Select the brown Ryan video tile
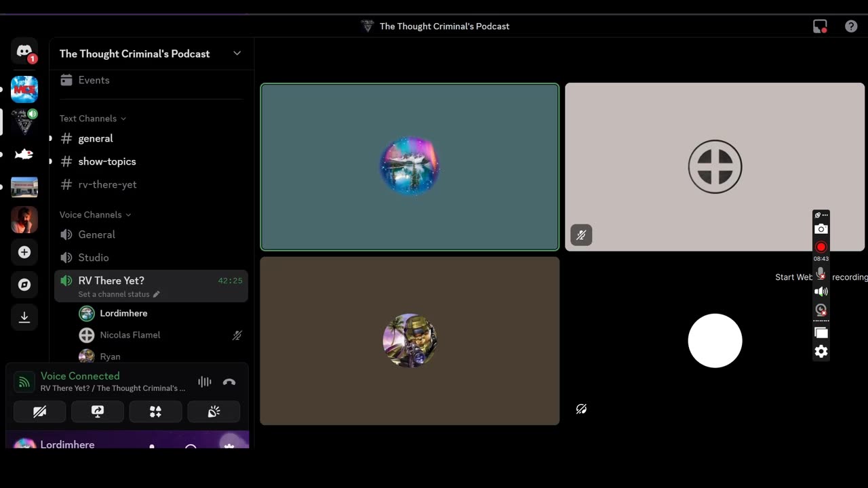 tap(410, 341)
